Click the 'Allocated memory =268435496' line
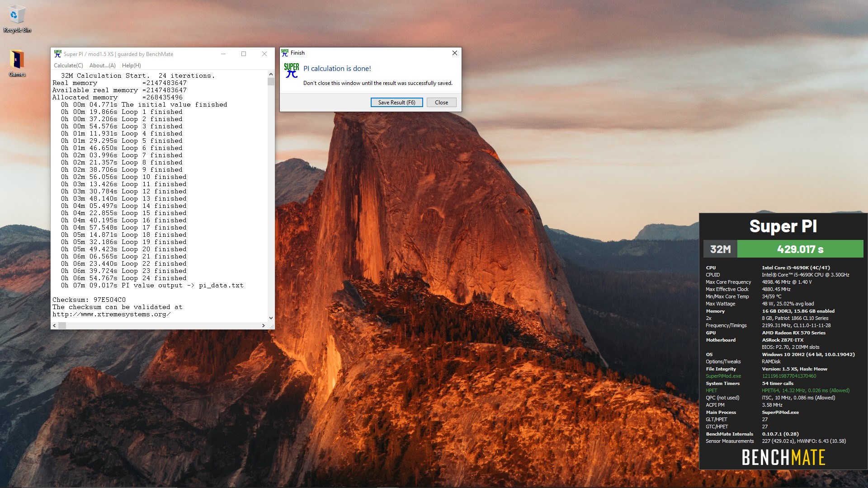868x488 pixels. click(118, 97)
